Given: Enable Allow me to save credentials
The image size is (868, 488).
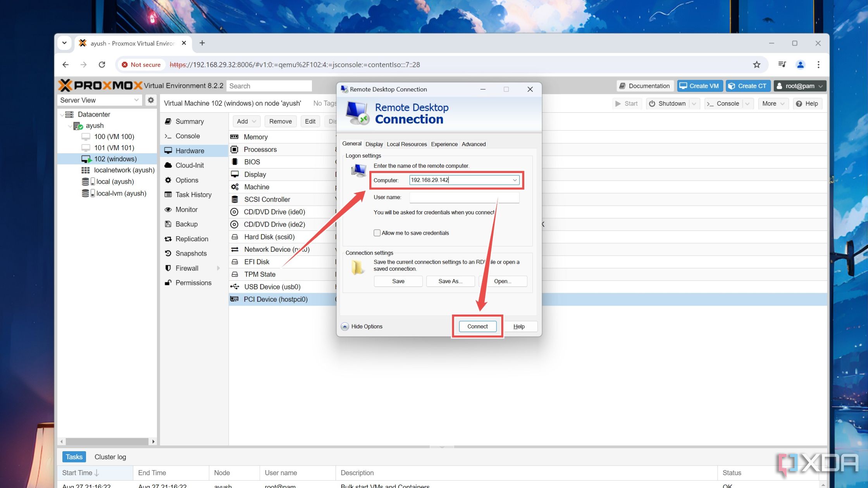Looking at the screenshot, I should [377, 233].
